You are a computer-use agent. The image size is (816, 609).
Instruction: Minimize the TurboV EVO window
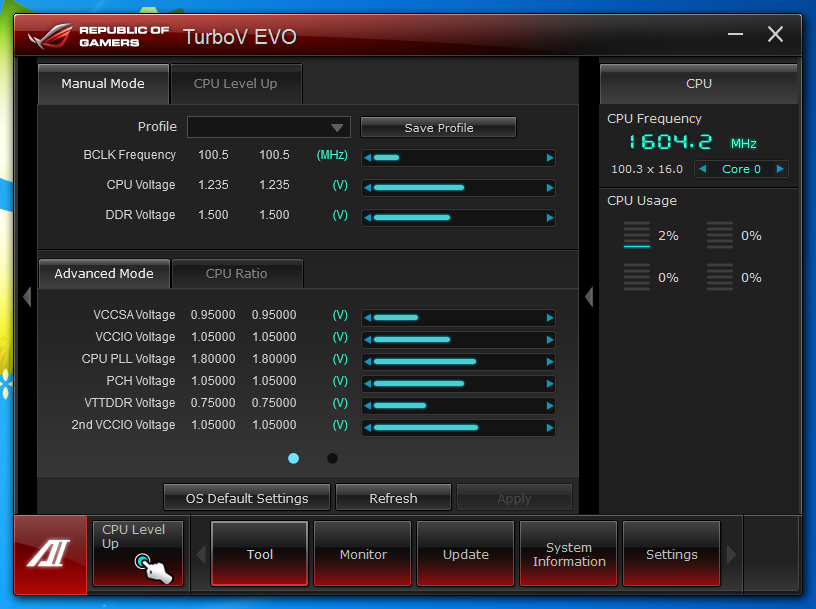click(x=735, y=34)
